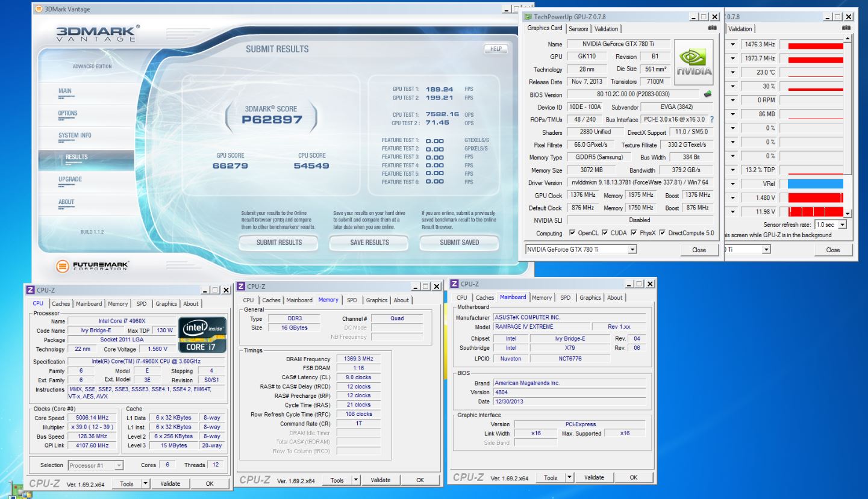The width and height of the screenshot is (868, 499).
Task: Click the RAMPAGE IV EXTREME model field
Action: 540,326
